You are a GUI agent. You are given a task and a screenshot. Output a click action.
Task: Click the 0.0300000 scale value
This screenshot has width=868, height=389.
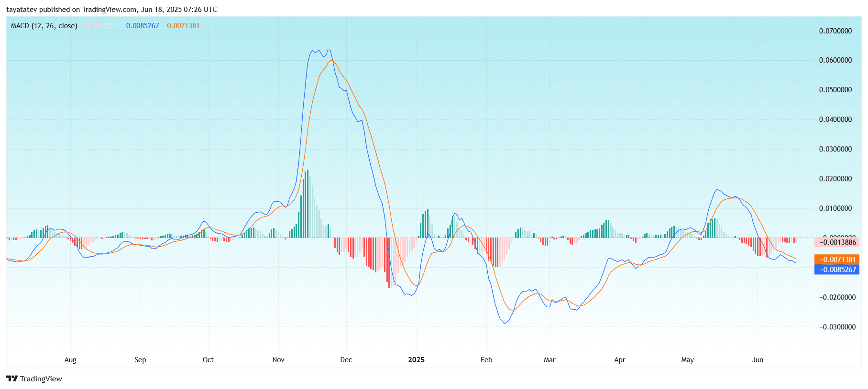pyautogui.click(x=835, y=149)
